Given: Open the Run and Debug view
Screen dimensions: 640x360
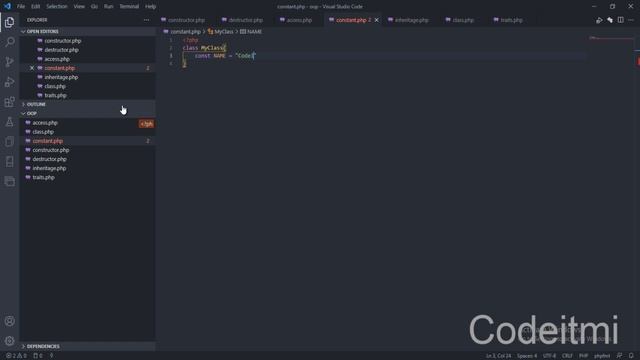Looking at the screenshot, I should point(9,82).
